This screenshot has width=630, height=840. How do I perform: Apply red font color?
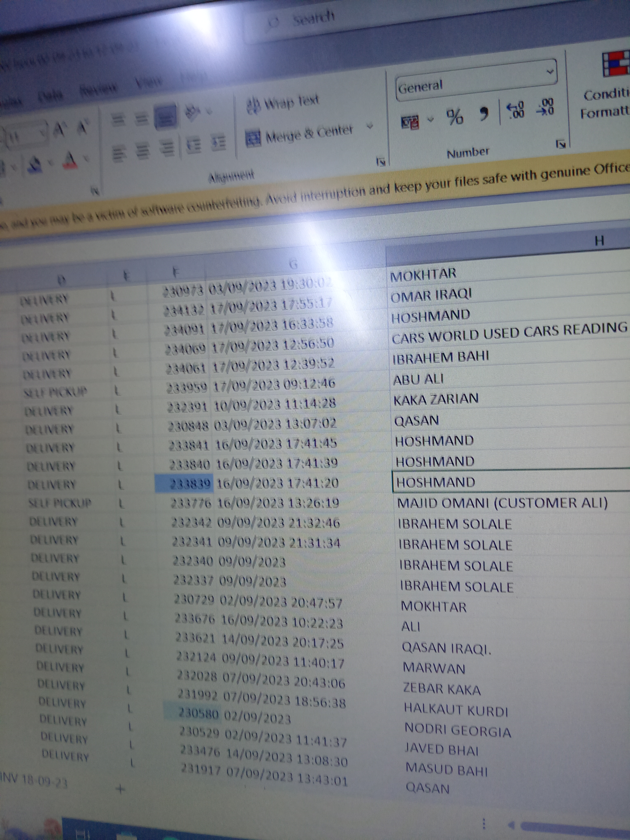(x=70, y=160)
